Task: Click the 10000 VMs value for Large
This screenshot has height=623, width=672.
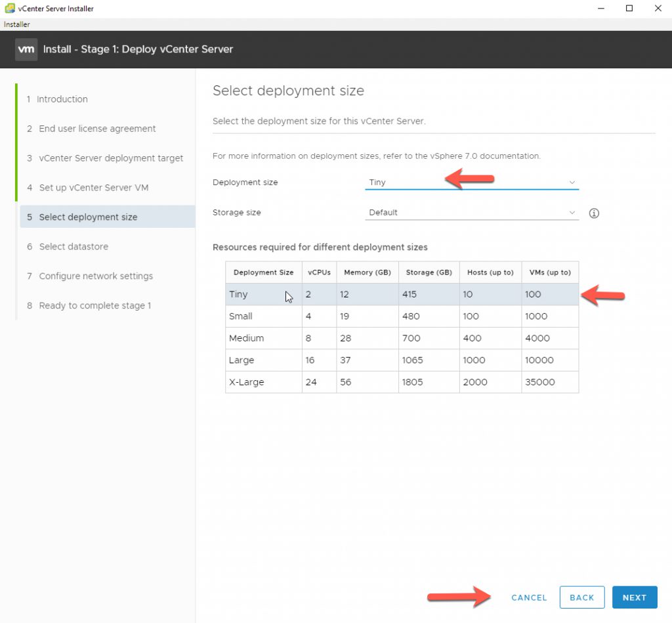Action: click(539, 360)
